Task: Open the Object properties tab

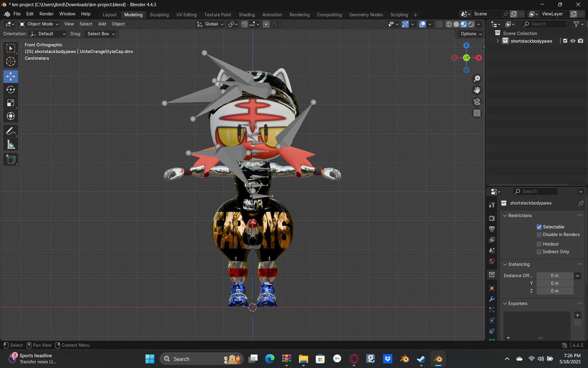Action: (492, 288)
